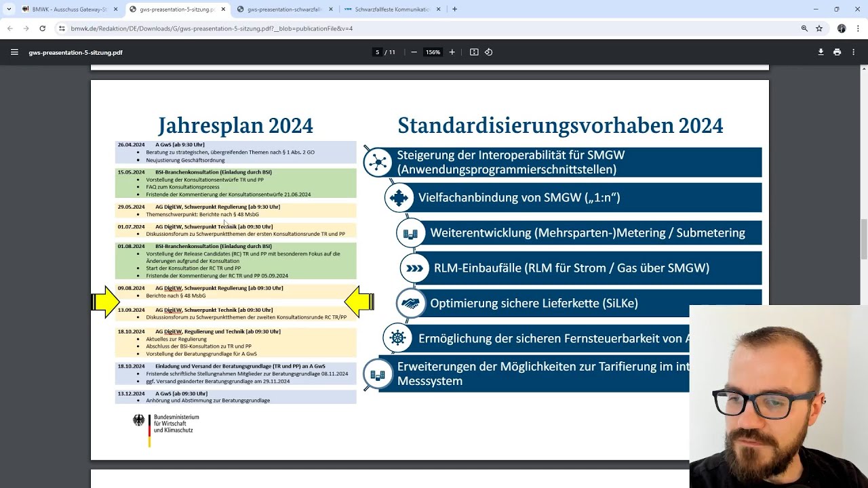The image size is (868, 488).
Task: Open the PDF sidebar hamburger menu
Action: pyautogui.click(x=14, y=52)
